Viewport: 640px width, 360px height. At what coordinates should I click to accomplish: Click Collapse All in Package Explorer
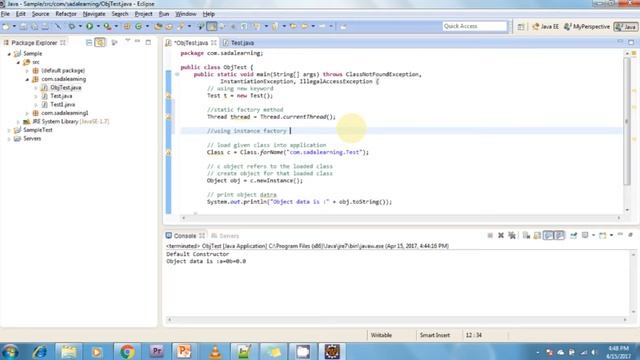point(89,42)
